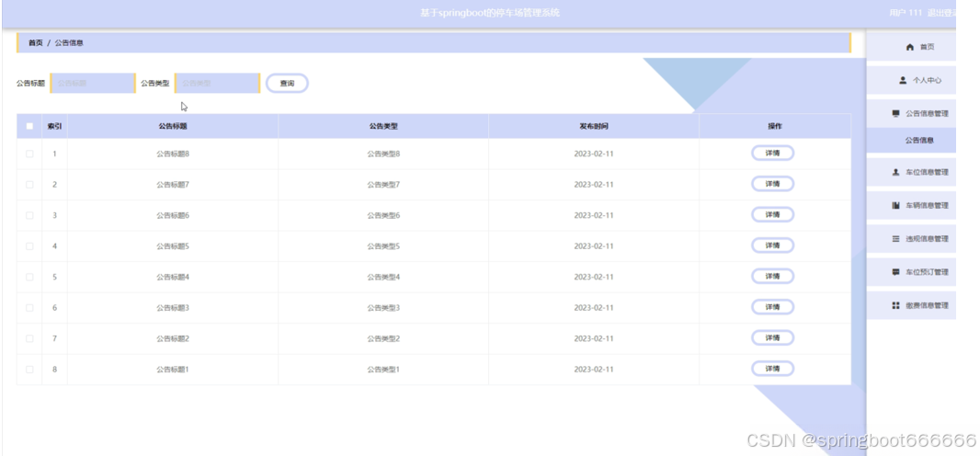
Task: Toggle the select-all checkbox in the table header
Action: point(29,126)
